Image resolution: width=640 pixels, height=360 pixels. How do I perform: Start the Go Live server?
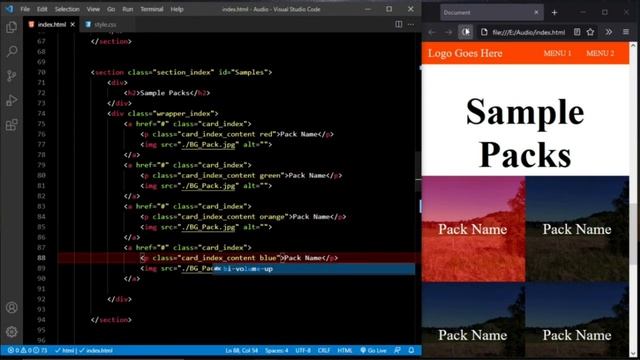[373, 350]
